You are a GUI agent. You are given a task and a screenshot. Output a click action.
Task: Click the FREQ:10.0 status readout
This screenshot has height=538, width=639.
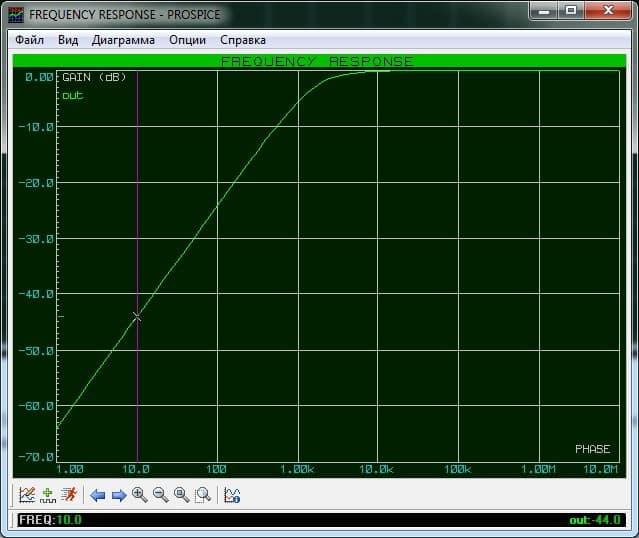point(50,520)
